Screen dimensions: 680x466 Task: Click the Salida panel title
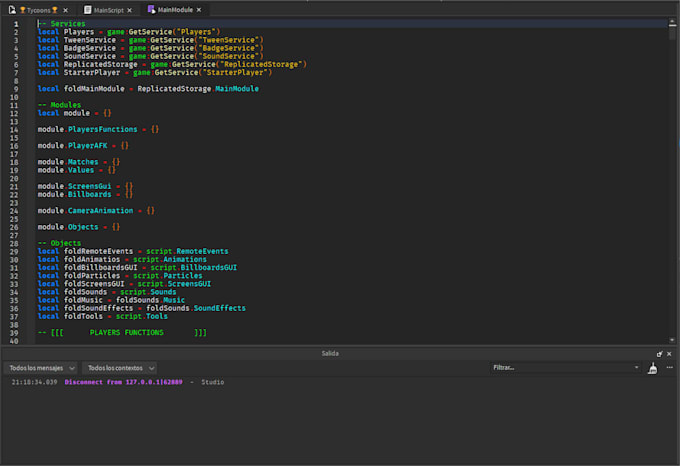tap(330, 353)
